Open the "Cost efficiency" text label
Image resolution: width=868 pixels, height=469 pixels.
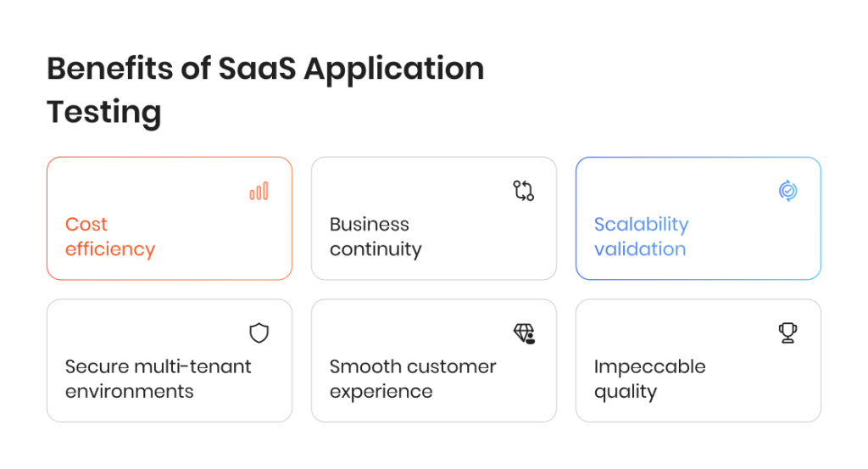[x=110, y=237]
